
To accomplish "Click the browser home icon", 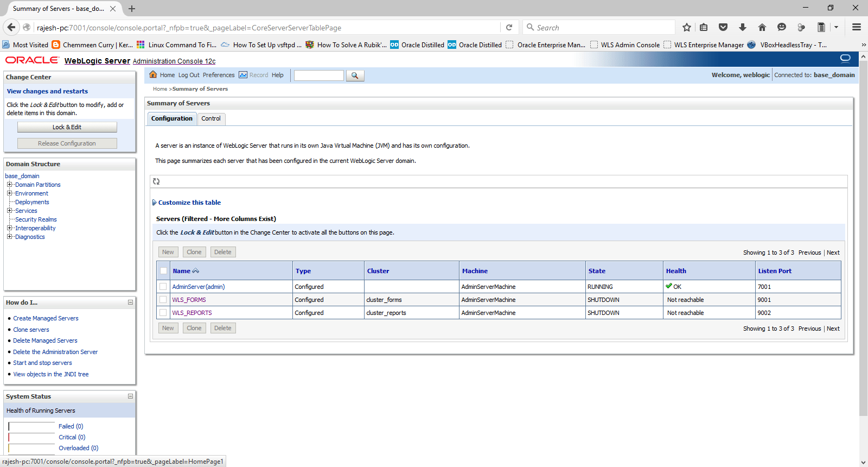I will (x=762, y=27).
